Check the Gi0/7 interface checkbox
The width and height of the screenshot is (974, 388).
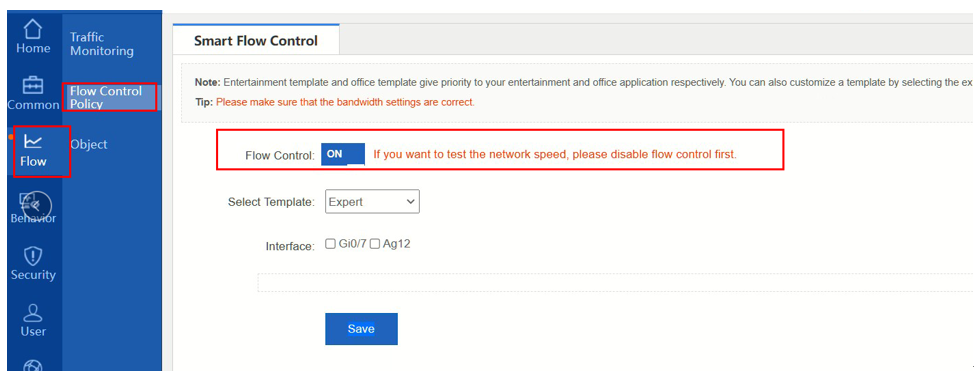330,244
